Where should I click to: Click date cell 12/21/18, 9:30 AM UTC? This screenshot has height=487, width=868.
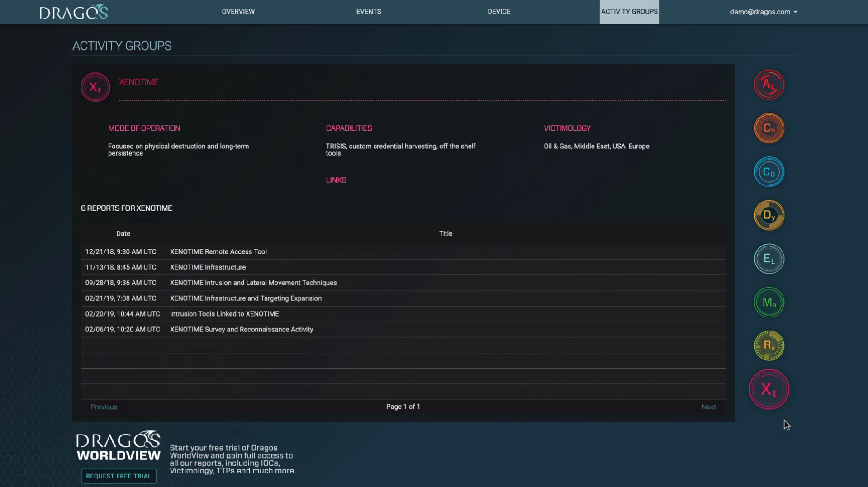(x=121, y=252)
